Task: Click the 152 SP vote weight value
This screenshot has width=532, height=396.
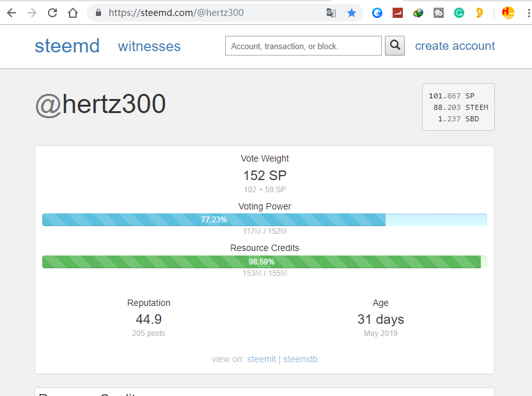Action: click(265, 176)
